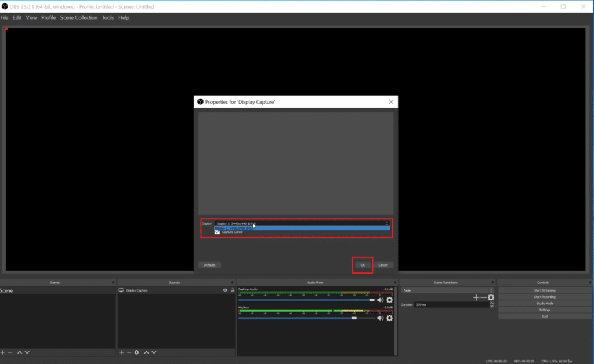Add a scene transition with the plus icon
The width and height of the screenshot is (594, 364).
[x=476, y=297]
